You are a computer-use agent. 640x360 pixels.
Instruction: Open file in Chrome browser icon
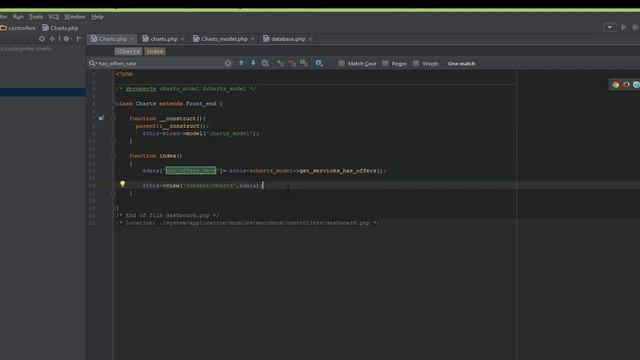point(616,85)
